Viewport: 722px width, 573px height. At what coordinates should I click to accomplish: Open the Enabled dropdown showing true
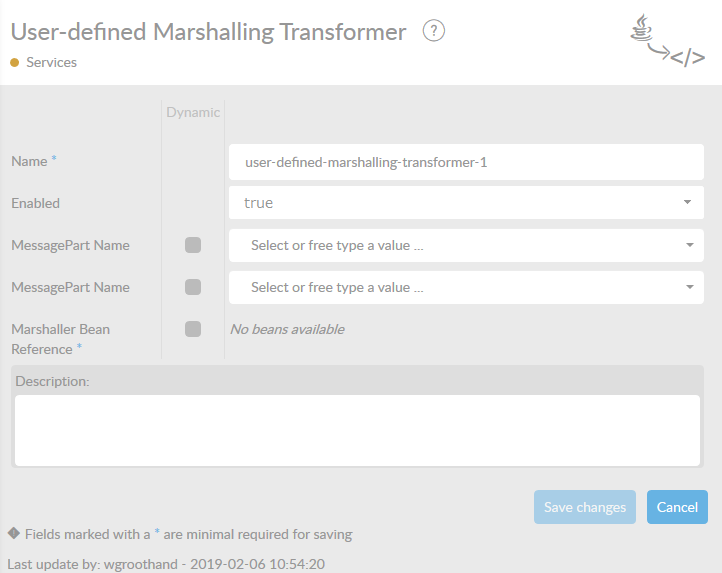[466, 203]
